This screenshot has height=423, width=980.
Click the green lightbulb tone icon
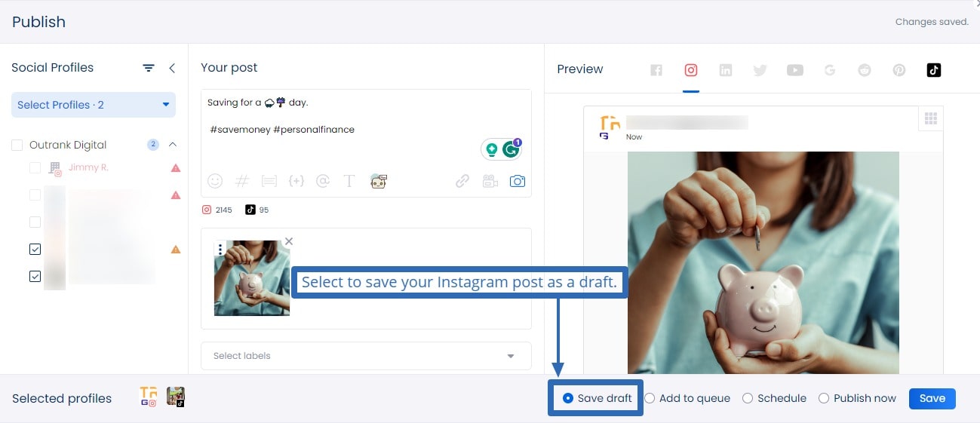pyautogui.click(x=492, y=149)
